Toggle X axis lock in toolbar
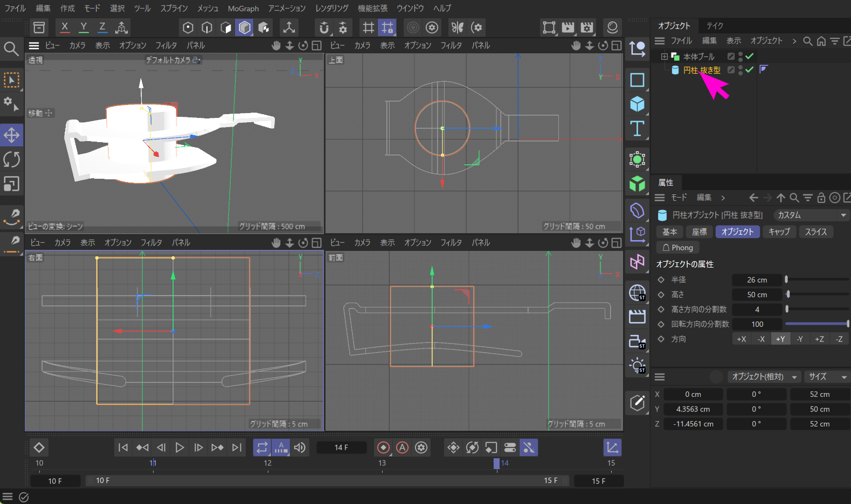 [x=65, y=27]
